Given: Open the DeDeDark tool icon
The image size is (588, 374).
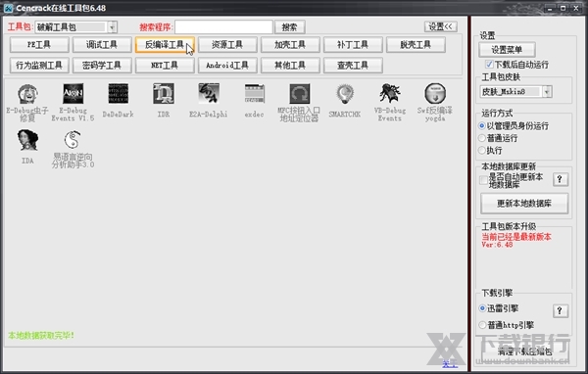Looking at the screenshot, I should (x=119, y=94).
